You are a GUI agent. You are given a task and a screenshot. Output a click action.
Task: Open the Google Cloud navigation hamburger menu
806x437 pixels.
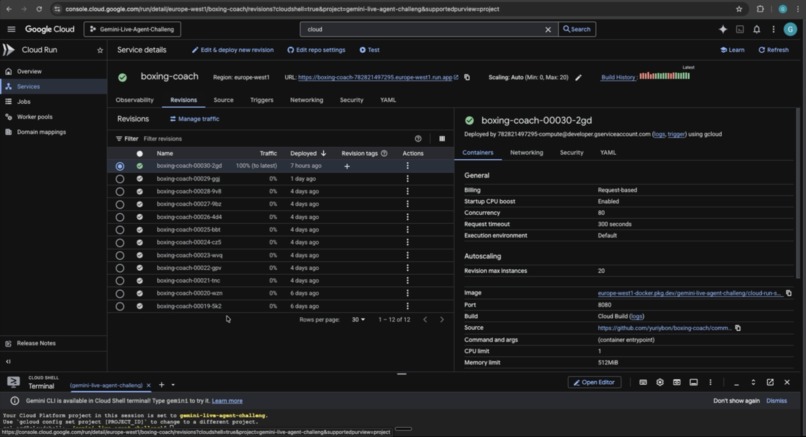click(x=11, y=29)
